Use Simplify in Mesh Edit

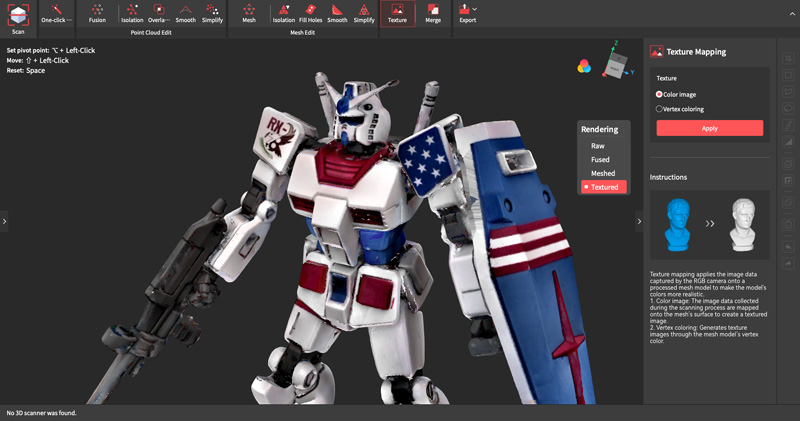(x=364, y=14)
